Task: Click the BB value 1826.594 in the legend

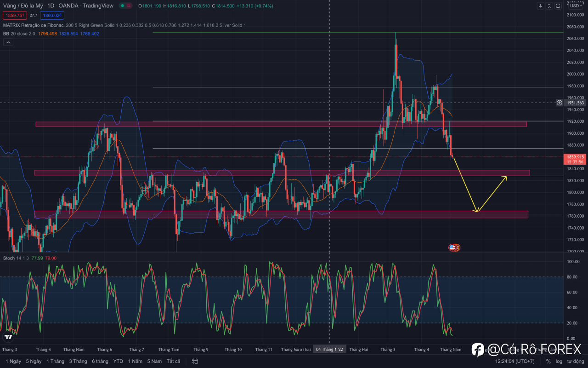Action: pyautogui.click(x=68, y=34)
